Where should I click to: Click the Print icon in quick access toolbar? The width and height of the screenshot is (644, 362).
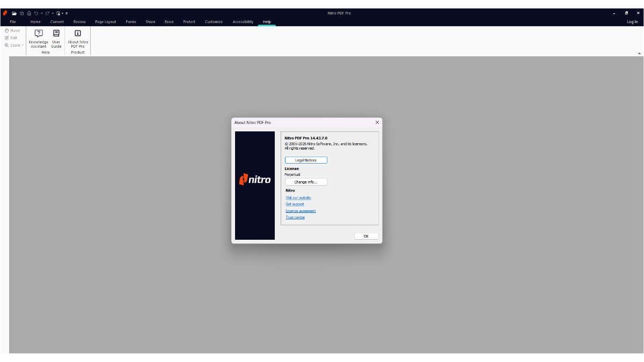tap(29, 13)
